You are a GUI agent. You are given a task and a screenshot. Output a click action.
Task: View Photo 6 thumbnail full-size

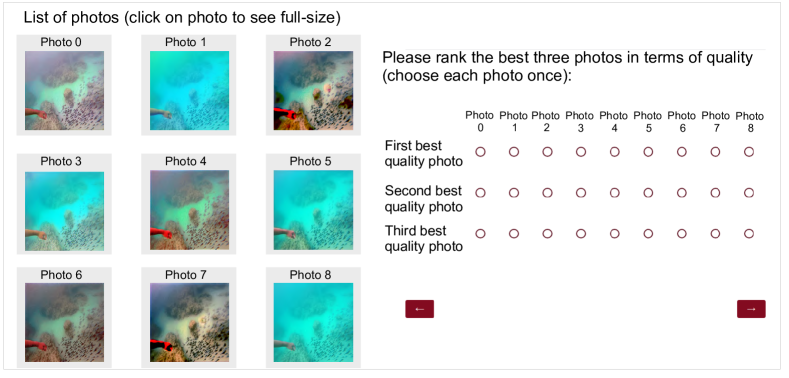pyautogui.click(x=64, y=322)
